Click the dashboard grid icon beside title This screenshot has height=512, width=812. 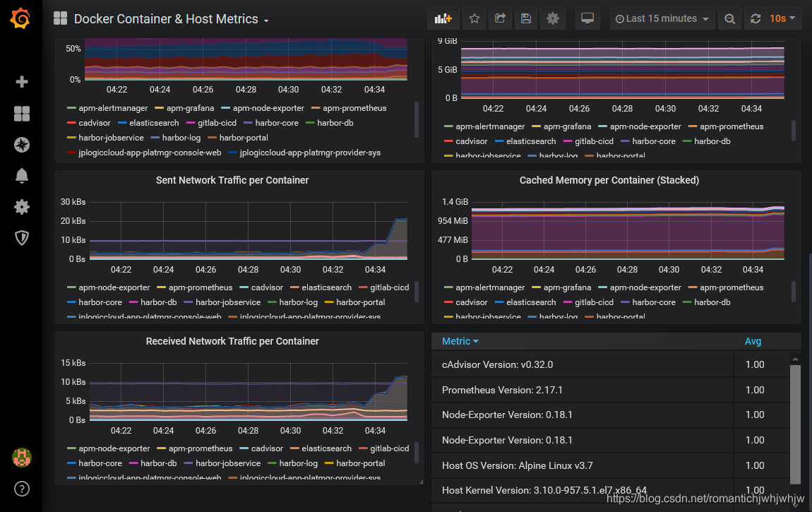click(x=60, y=18)
